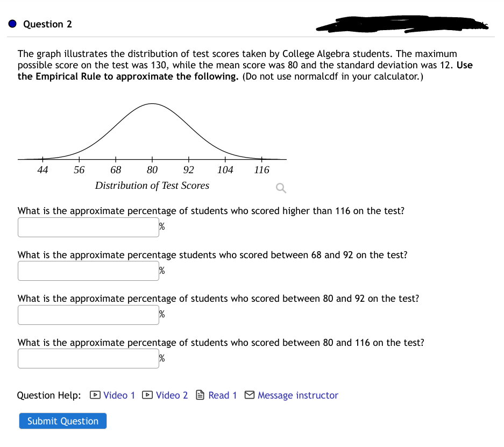Click the answer box for scores between 80 and 92

tap(88, 315)
